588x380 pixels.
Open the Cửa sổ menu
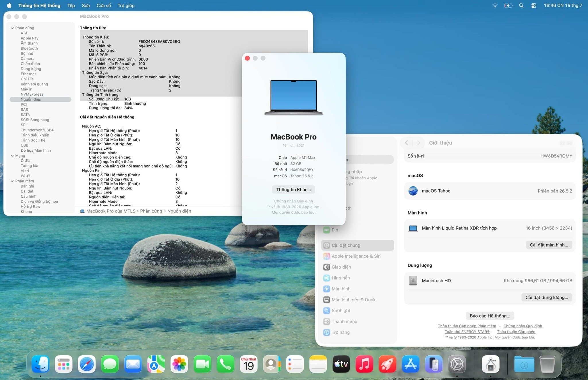104,5
